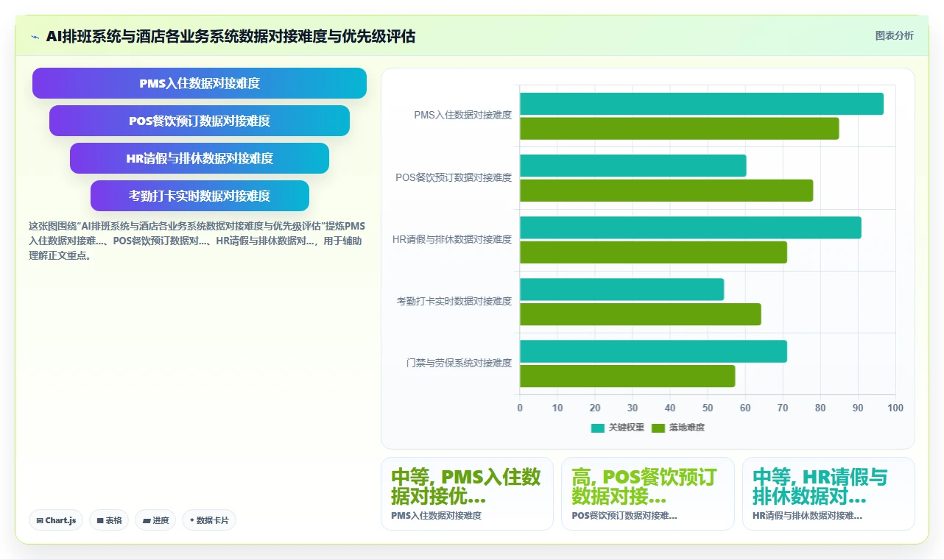The width and height of the screenshot is (944, 560).
Task: Open the 图表分析 label at top right
Action: click(894, 35)
